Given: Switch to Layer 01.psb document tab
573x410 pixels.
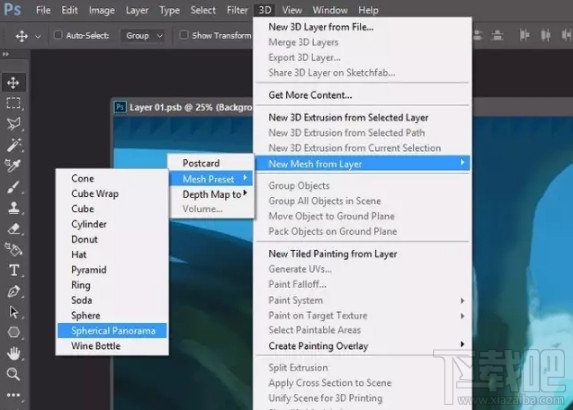Looking at the screenshot, I should click(x=183, y=107).
